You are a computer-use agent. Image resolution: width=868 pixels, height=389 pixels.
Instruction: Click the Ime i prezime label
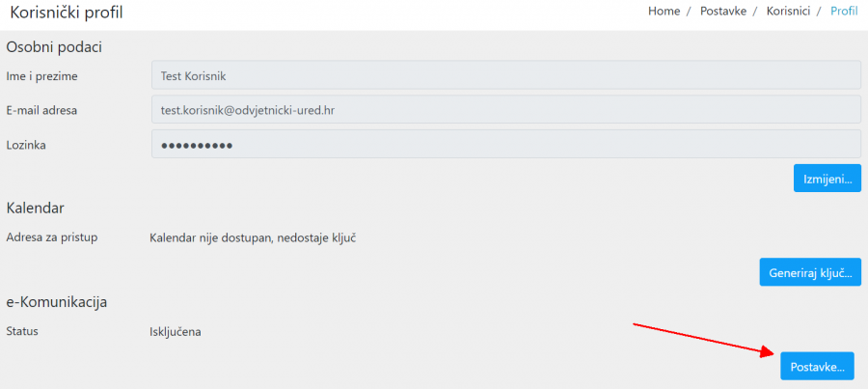click(x=41, y=76)
